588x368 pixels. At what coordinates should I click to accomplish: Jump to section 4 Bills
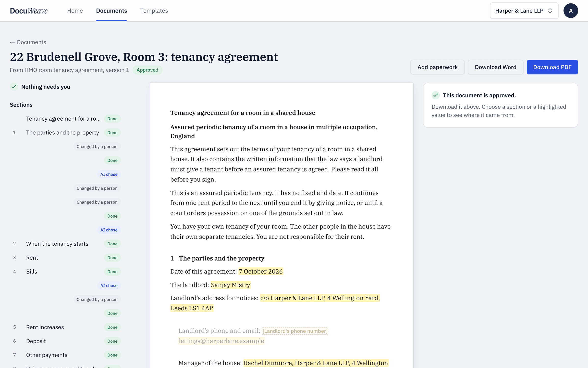coord(65,272)
